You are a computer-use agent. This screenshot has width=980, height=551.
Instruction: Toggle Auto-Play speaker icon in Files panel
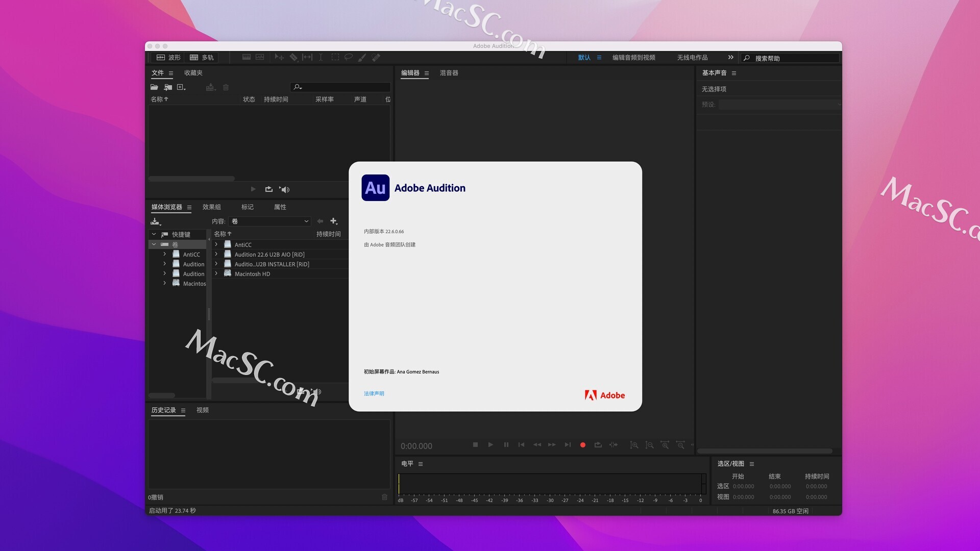pos(284,189)
